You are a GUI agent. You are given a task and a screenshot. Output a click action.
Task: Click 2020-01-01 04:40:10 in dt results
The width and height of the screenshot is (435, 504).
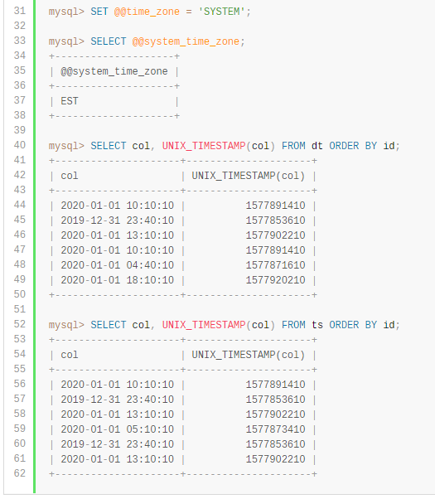click(x=118, y=265)
